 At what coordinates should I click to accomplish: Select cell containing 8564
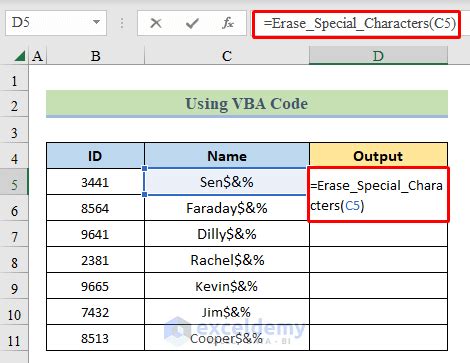click(95, 208)
